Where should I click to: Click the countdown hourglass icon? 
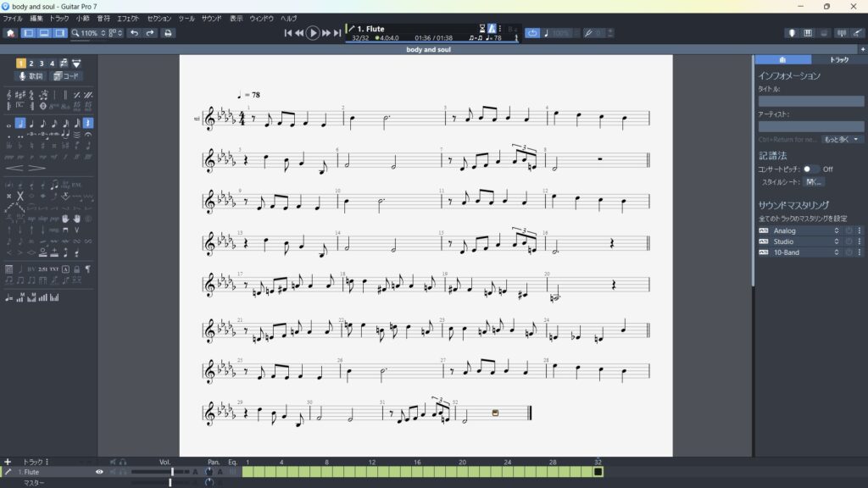[482, 28]
